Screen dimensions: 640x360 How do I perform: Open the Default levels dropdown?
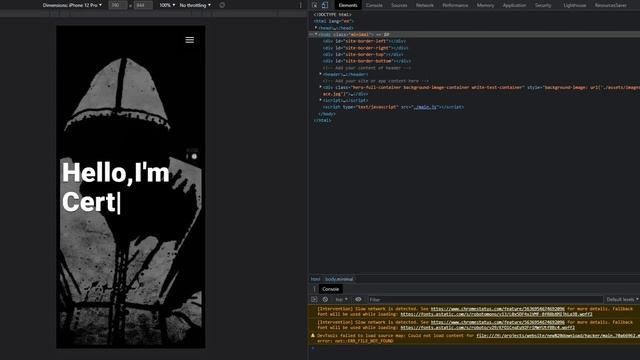pos(623,300)
